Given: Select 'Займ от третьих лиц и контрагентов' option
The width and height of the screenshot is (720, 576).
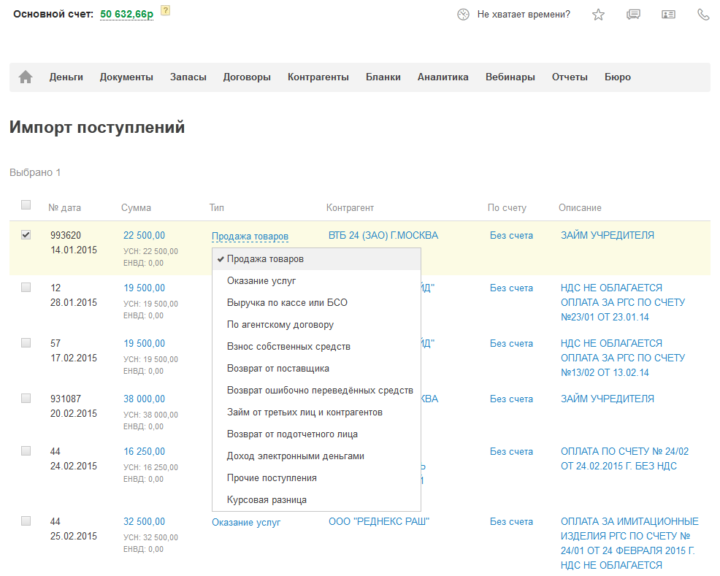Looking at the screenshot, I should tap(304, 412).
